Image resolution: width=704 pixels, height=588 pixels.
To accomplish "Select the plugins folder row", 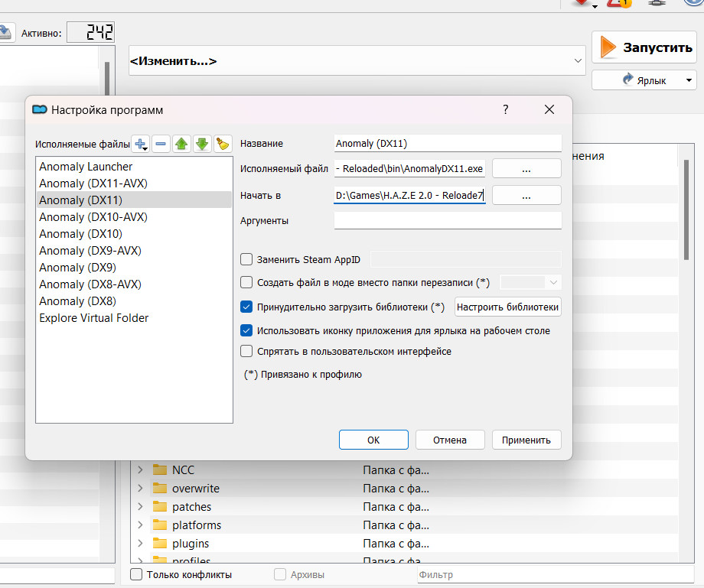I will [x=404, y=543].
